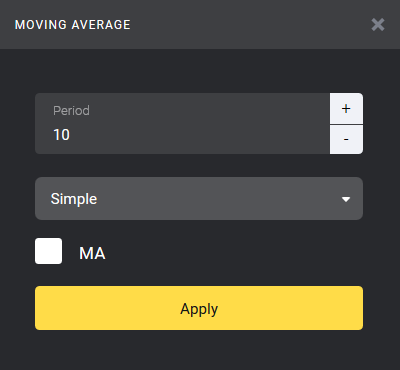The width and height of the screenshot is (400, 370).
Task: Apply the moving average settings
Action: [x=199, y=308]
